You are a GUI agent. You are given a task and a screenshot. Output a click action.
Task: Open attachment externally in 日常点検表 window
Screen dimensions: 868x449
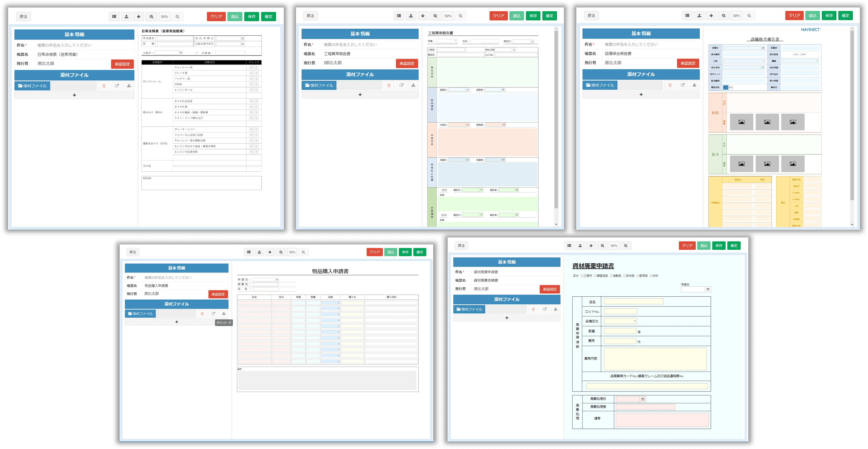[x=117, y=86]
